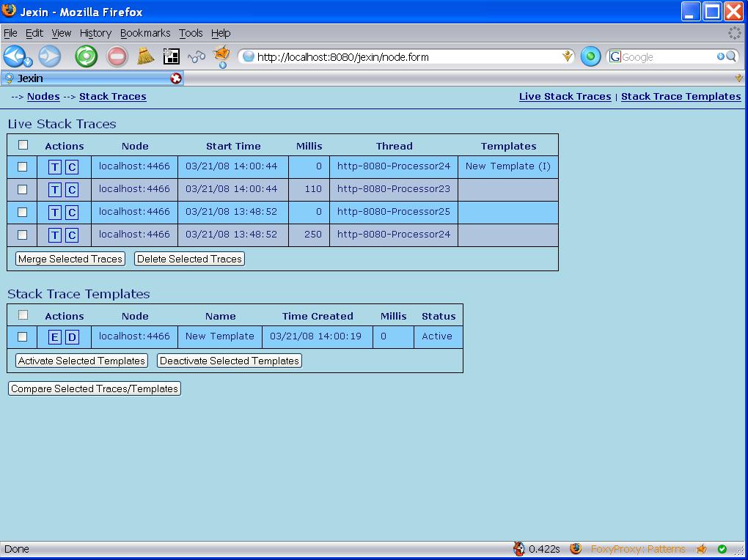Screen dimensions: 748x560
Task: Click Merge Selected Traces button
Action: (x=70, y=259)
